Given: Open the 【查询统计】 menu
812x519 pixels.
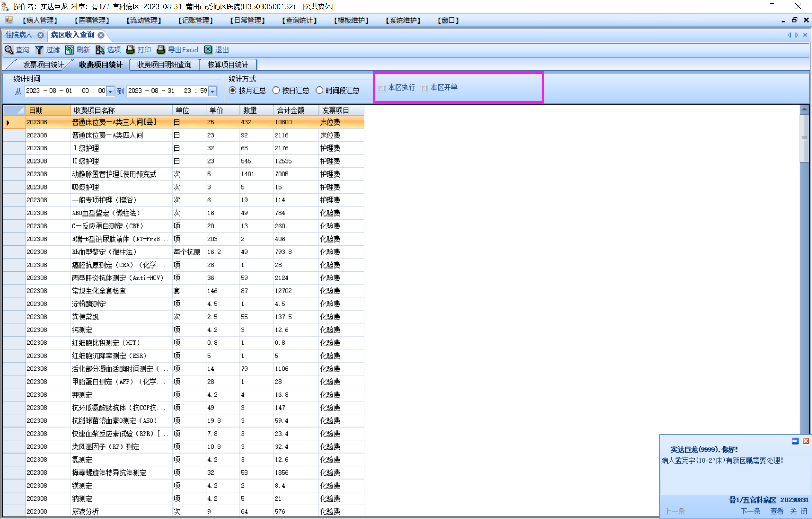Looking at the screenshot, I should coord(299,20).
